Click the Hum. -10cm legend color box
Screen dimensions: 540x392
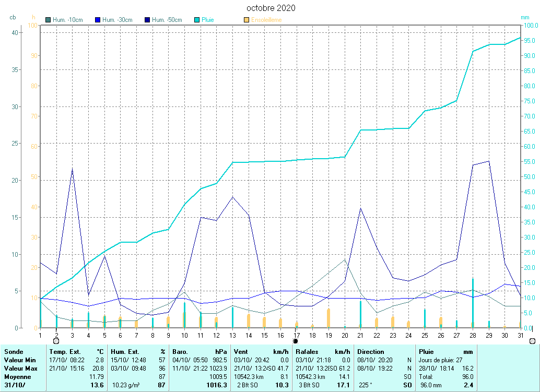click(48, 20)
